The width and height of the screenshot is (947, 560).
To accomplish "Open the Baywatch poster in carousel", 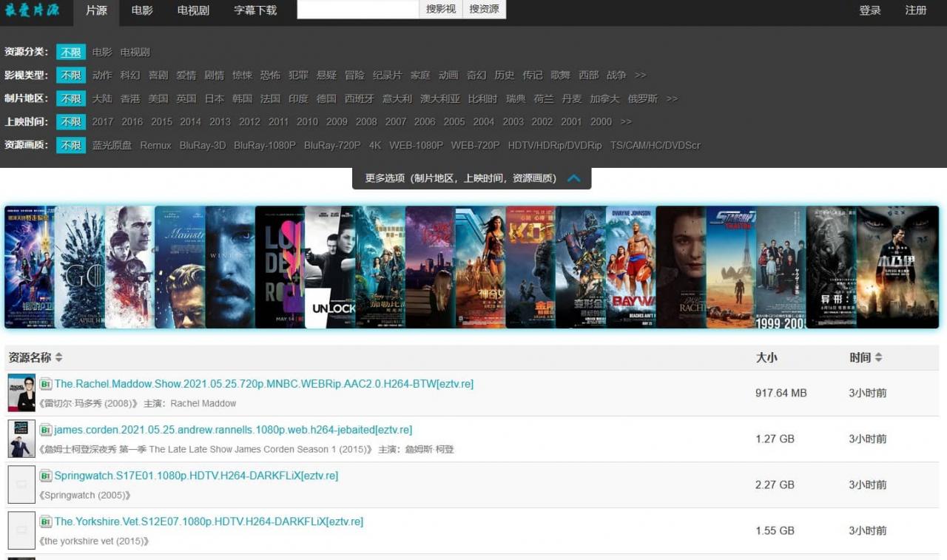I will pos(630,267).
